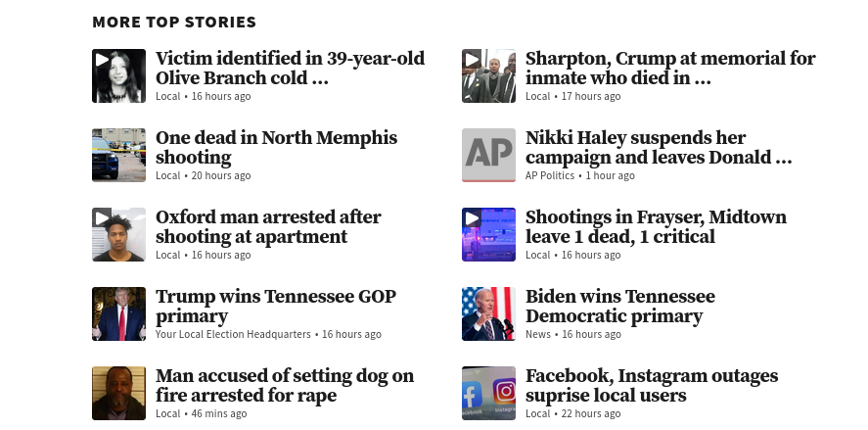The width and height of the screenshot is (868, 430).
Task: Click the AP logo thumbnail image
Action: click(x=488, y=155)
